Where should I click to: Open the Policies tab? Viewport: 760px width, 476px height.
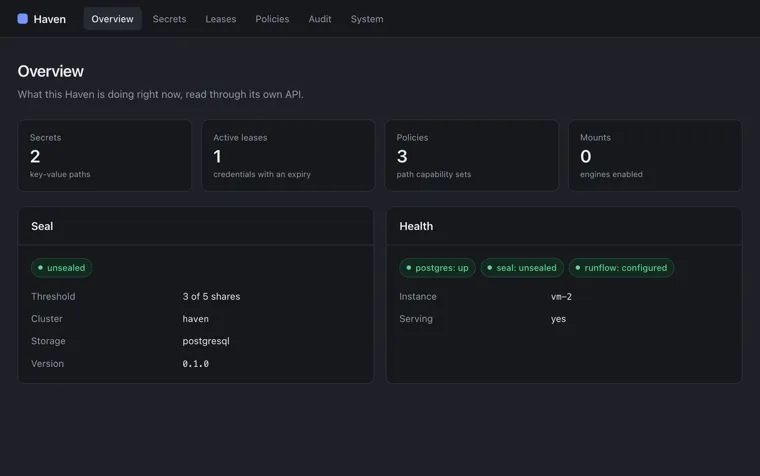[x=272, y=19]
